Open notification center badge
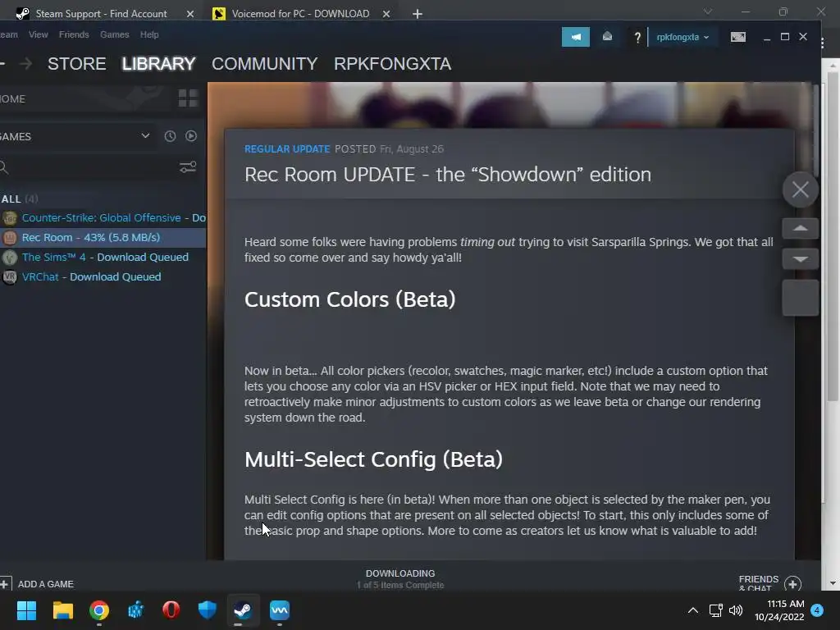840x630 pixels. coord(817,610)
